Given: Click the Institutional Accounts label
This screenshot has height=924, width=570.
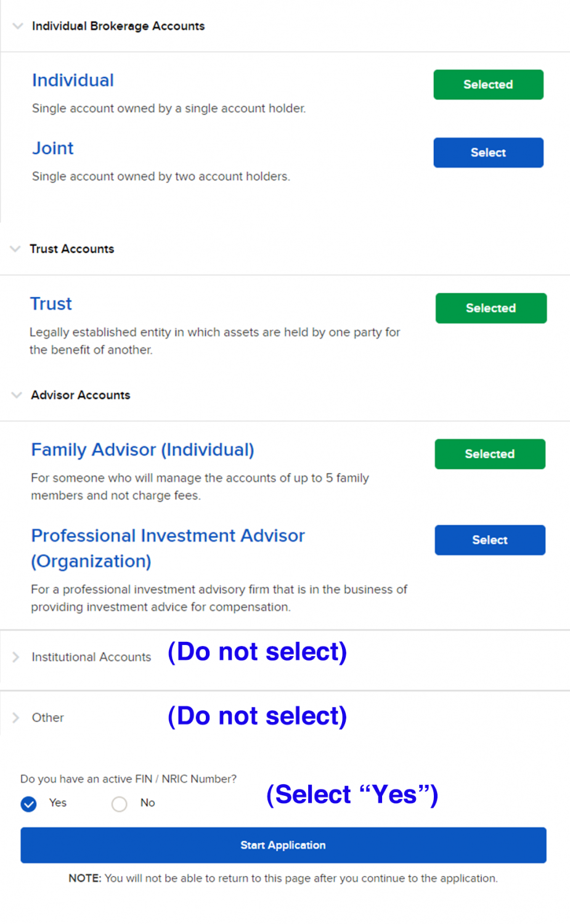Looking at the screenshot, I should 91,657.
